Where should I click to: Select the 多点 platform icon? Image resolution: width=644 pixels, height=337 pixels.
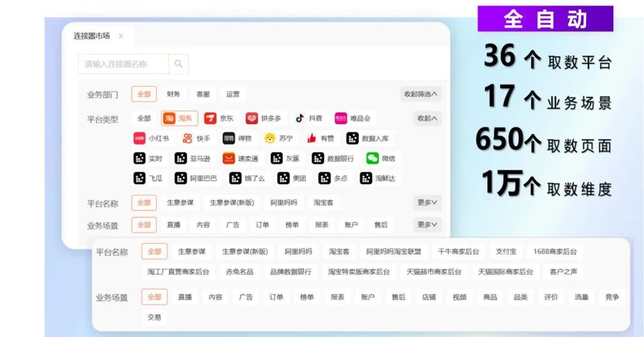tap(325, 178)
